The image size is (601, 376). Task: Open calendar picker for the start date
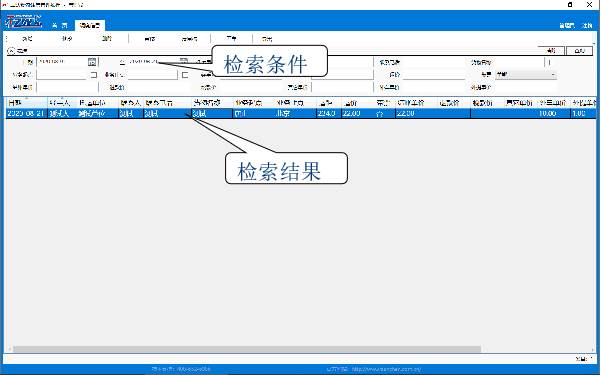point(92,62)
